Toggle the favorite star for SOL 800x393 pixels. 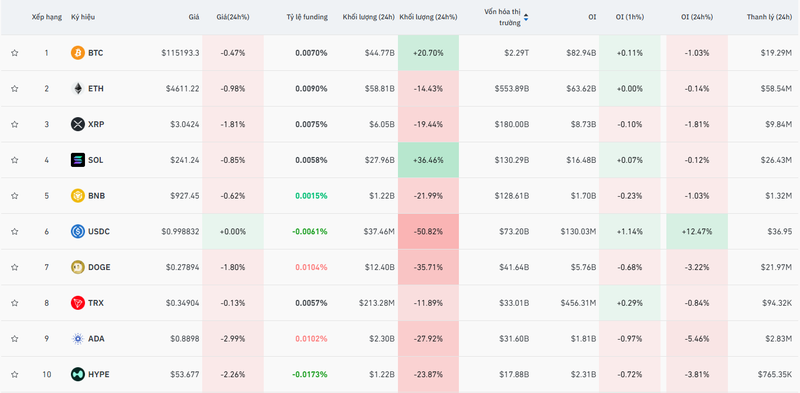[x=15, y=160]
